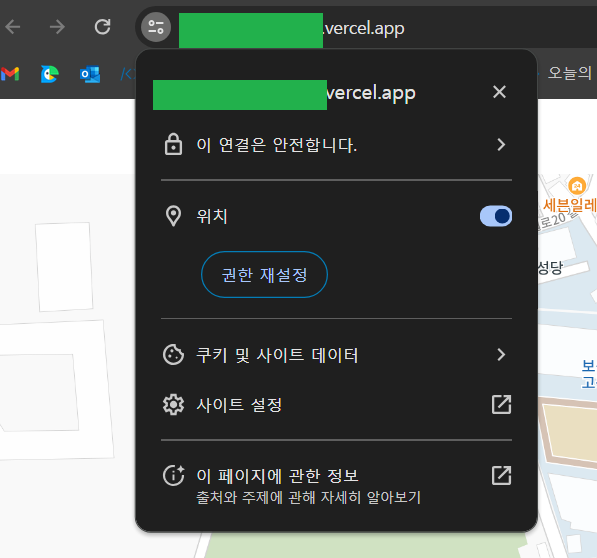597x558 pixels.
Task: Click the 세븐일레븐 marker on map
Action: [577, 186]
